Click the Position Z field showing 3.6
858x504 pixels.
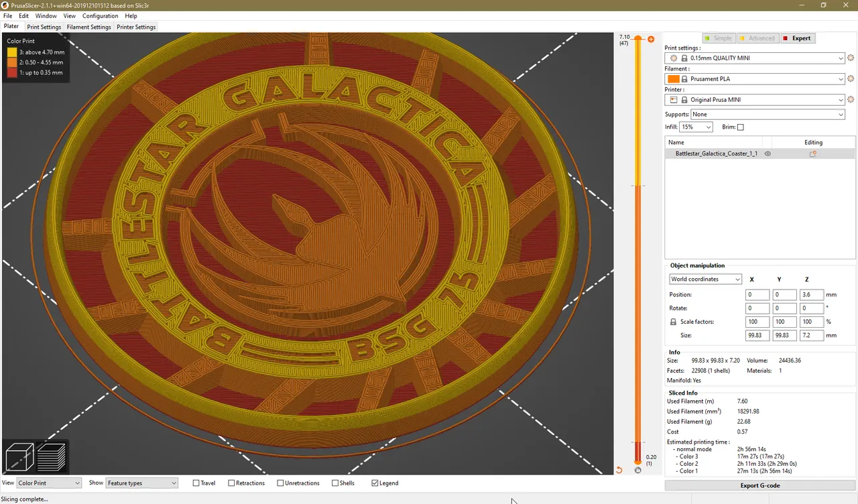812,295
